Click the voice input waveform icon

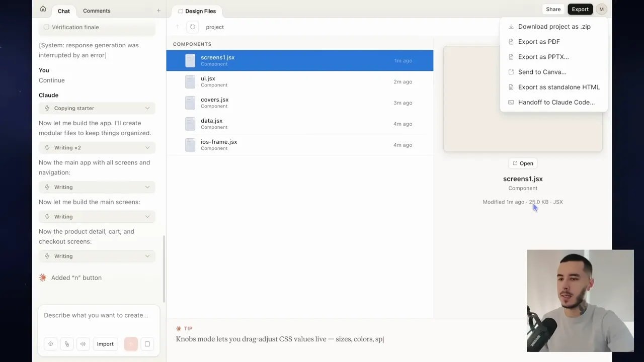click(x=83, y=344)
